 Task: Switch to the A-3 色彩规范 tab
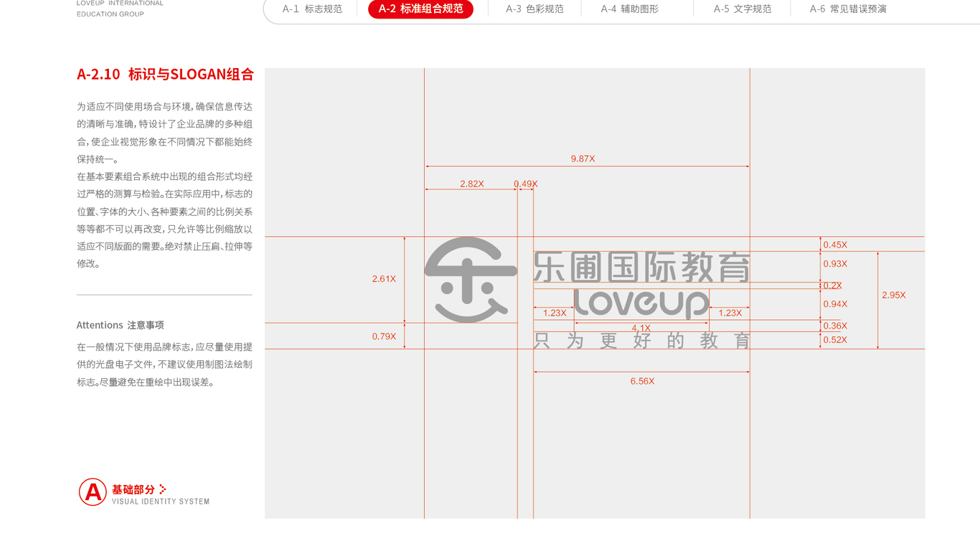coord(534,9)
